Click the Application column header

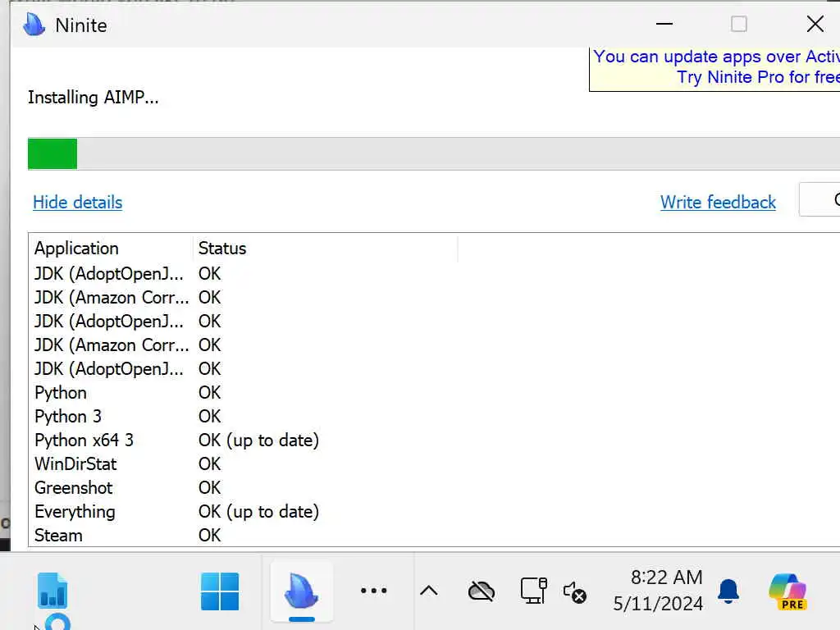(111, 249)
